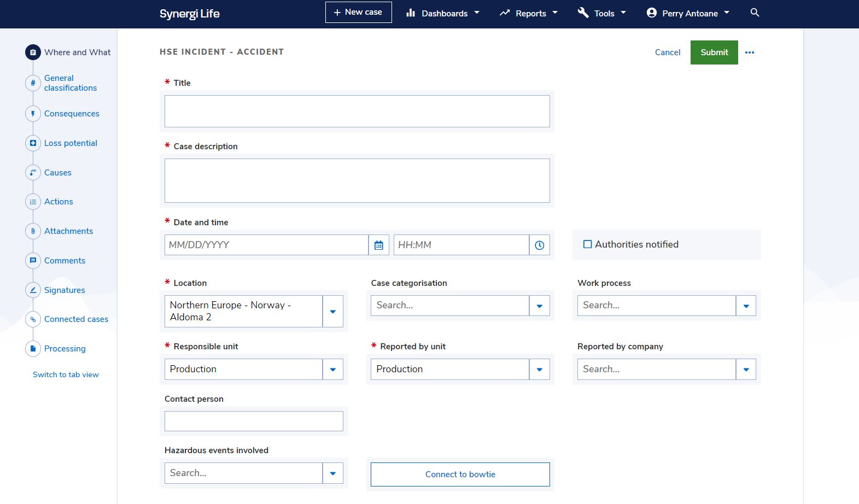
Task: Click the Switch to tab view link
Action: click(x=66, y=374)
